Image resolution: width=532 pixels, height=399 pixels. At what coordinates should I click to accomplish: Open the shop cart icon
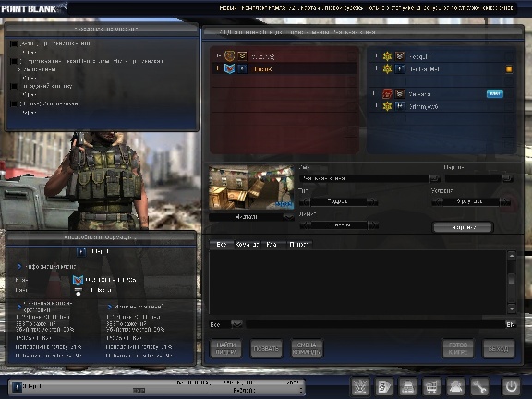(431, 386)
